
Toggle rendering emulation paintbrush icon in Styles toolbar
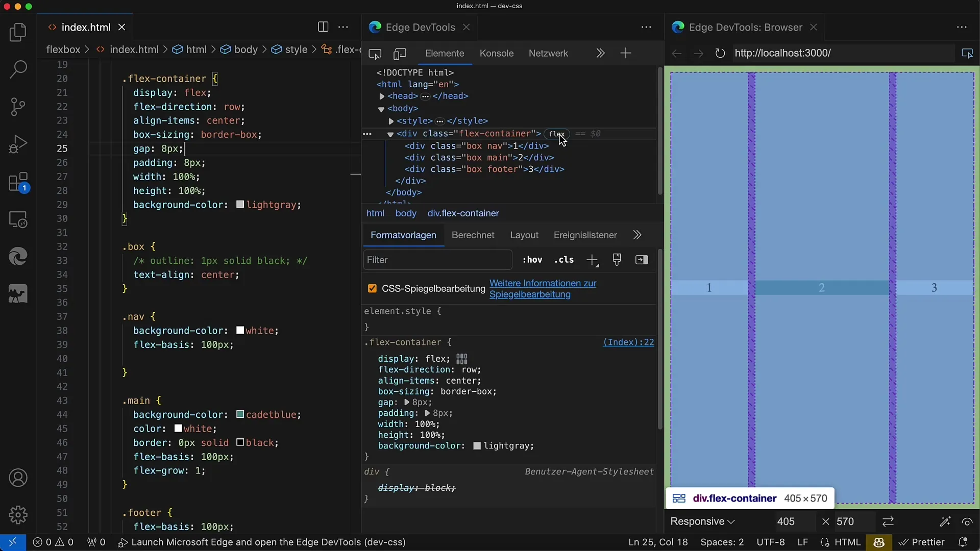click(x=617, y=260)
